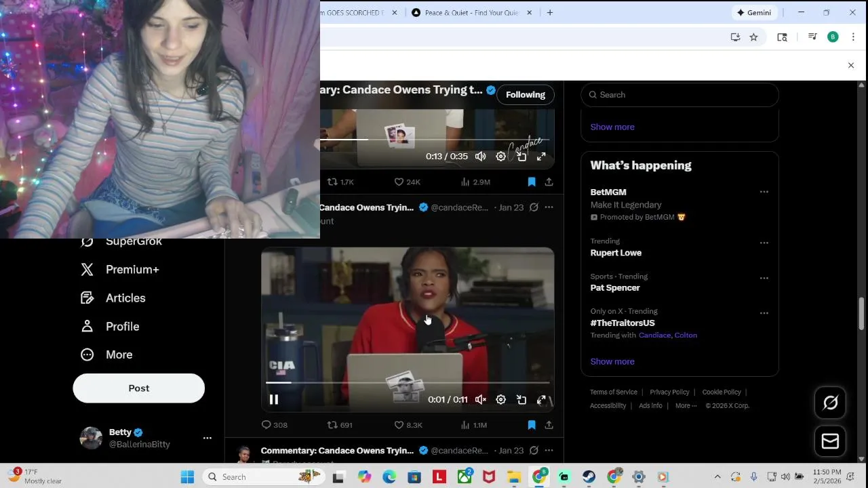Toggle volume on the 0:13 / 0:35 video
The height and width of the screenshot is (488, 868).
pos(481,157)
